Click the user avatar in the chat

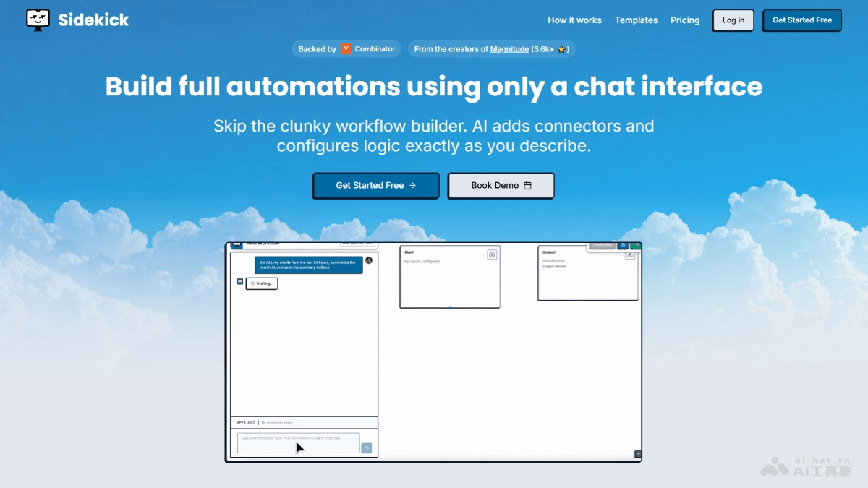coord(369,260)
